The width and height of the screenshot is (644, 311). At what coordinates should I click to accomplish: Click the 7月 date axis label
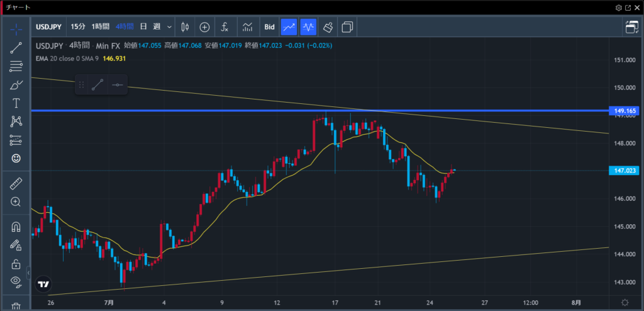coord(109,302)
